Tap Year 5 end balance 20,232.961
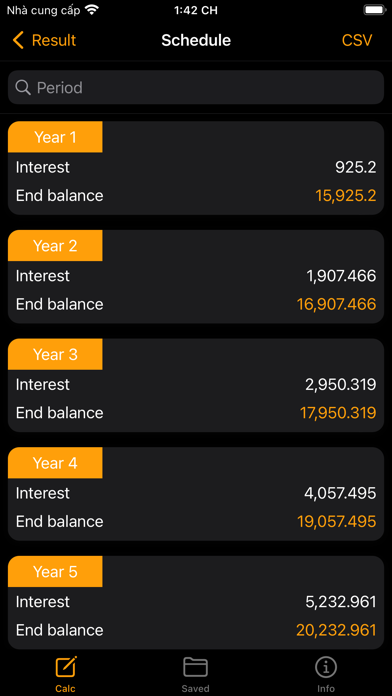The image size is (392, 696). click(336, 630)
